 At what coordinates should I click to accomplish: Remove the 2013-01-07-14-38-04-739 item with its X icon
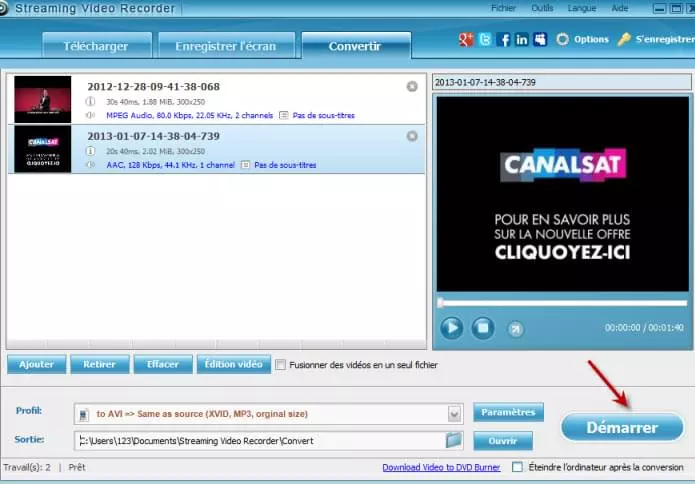pyautogui.click(x=412, y=136)
